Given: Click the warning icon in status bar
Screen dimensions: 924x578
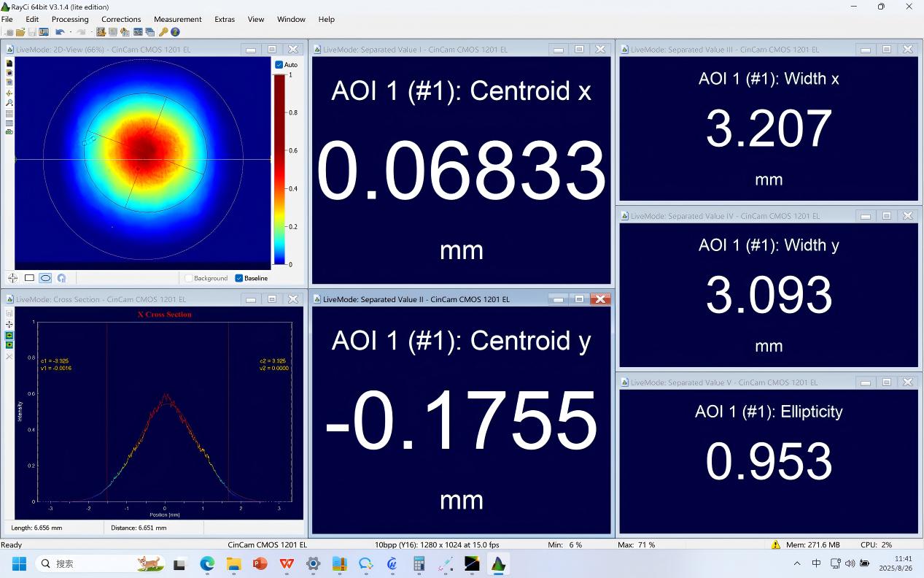Looking at the screenshot, I should (x=776, y=544).
